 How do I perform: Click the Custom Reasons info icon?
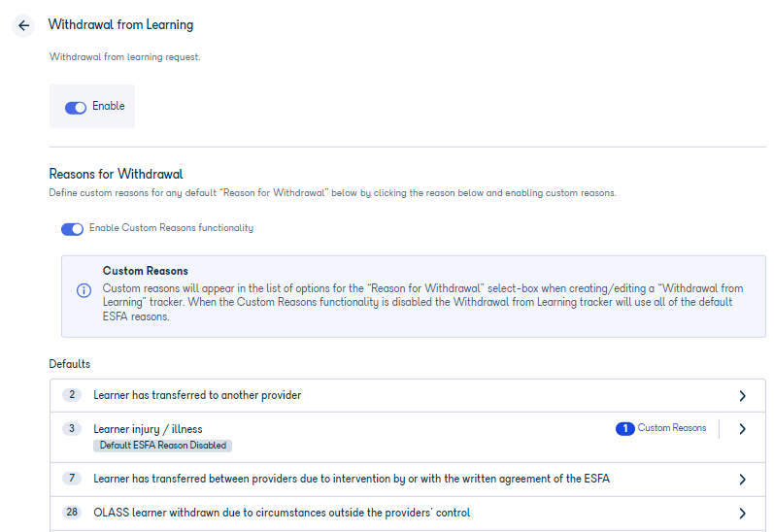(84, 290)
